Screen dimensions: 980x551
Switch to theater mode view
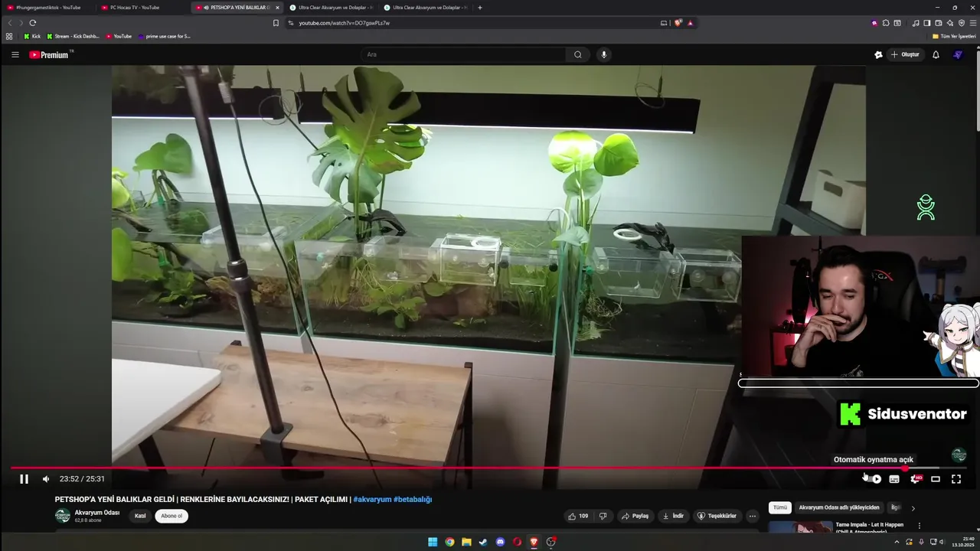coord(936,479)
